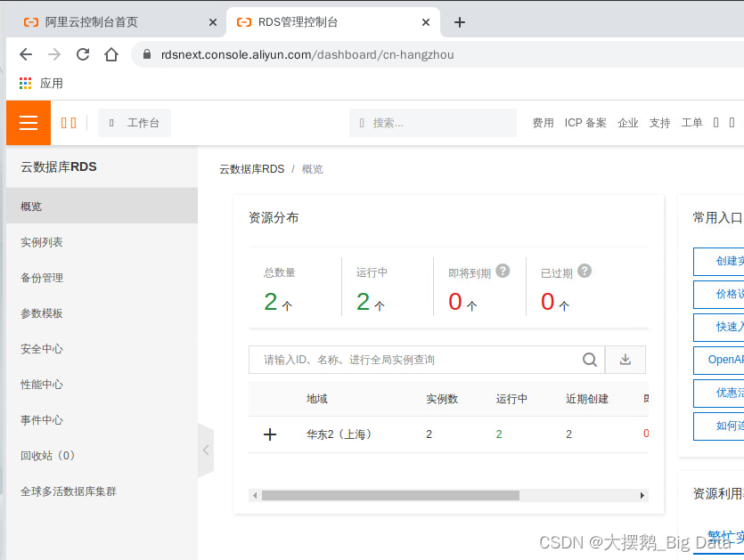Screen dimensions: 744x560
Task: Reload the page with the refresh icon
Action: pos(83,54)
